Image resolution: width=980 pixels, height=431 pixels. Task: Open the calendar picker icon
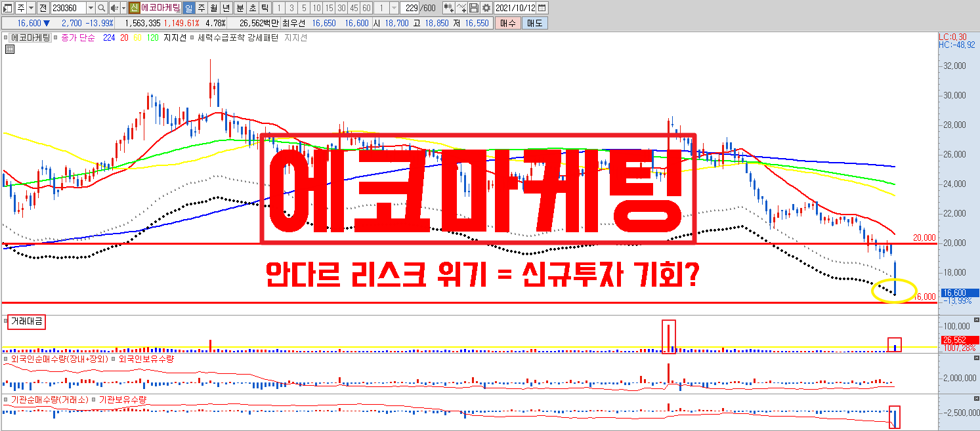(x=542, y=8)
